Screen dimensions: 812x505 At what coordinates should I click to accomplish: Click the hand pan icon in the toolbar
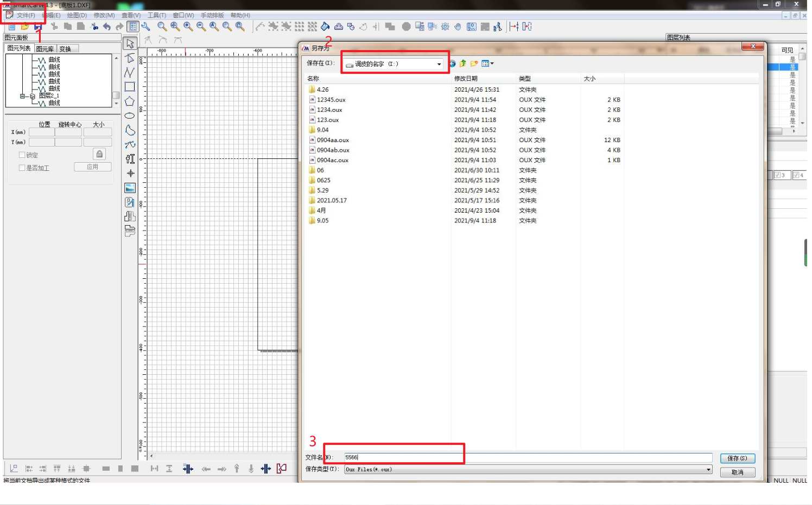(x=458, y=26)
